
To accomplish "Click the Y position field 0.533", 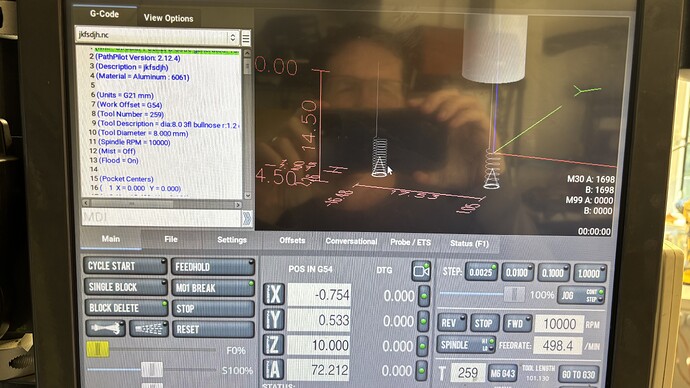I will click(319, 320).
